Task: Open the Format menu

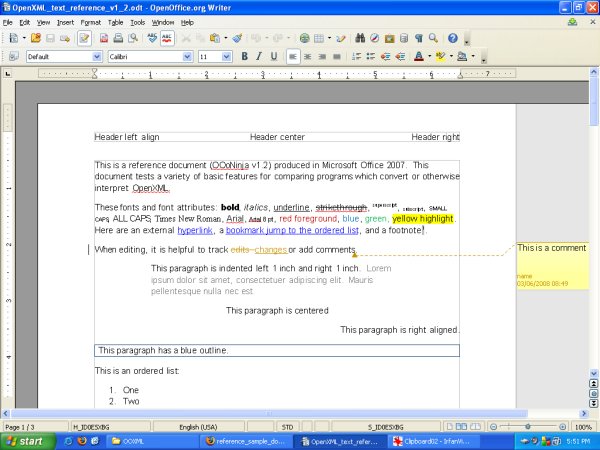Action: coord(90,21)
